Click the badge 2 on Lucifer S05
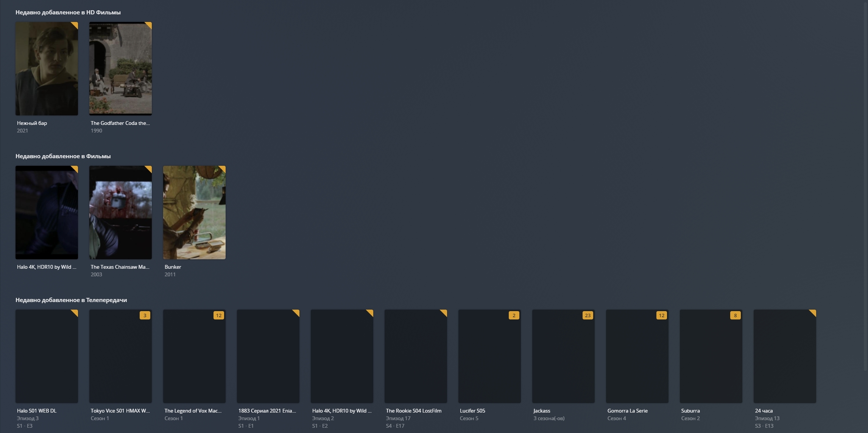This screenshot has height=433, width=868. click(514, 315)
